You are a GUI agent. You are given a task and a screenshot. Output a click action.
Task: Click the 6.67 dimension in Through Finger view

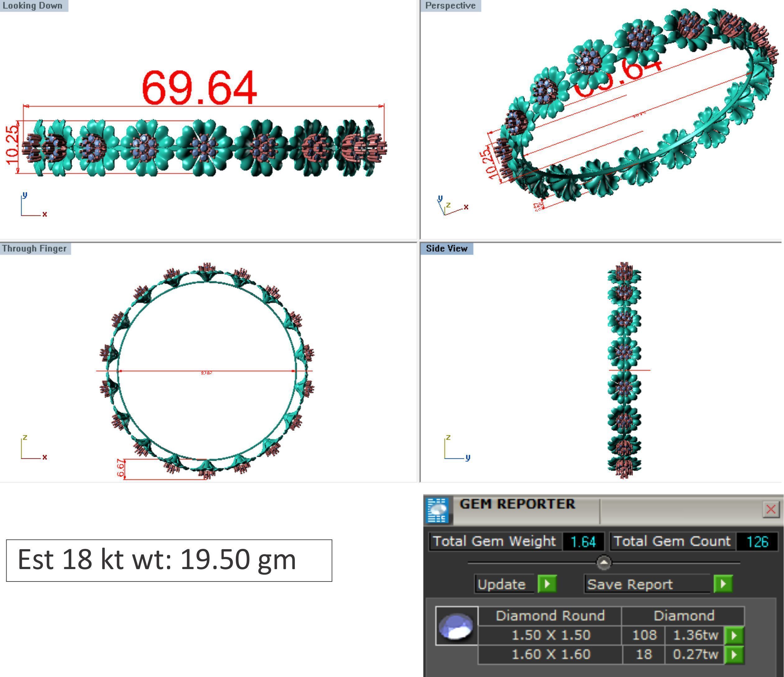point(121,468)
